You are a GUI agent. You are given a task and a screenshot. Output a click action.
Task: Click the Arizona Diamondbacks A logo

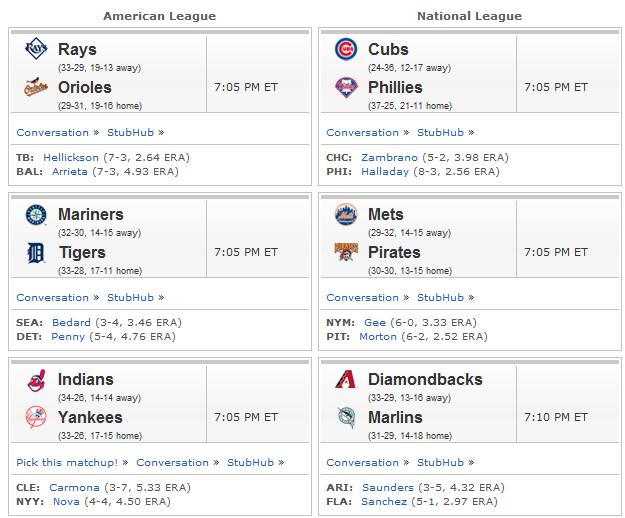pyautogui.click(x=346, y=379)
